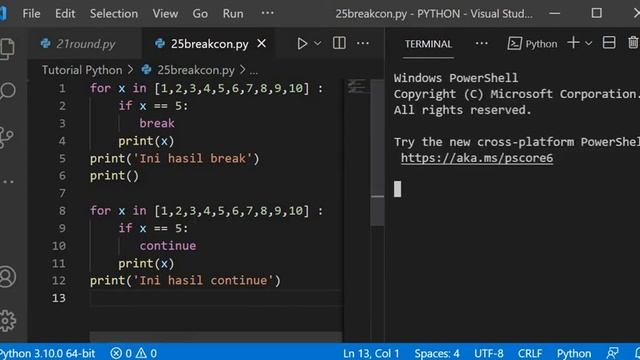Viewport: 640px width, 360px height.
Task: Place cursor on empty line 13
Action: (x=216, y=298)
